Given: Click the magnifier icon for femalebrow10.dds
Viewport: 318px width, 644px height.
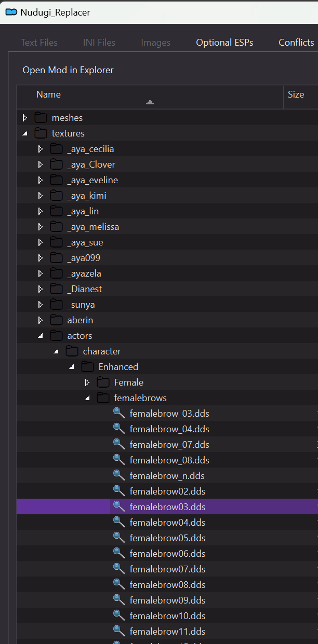Looking at the screenshot, I should [x=119, y=615].
